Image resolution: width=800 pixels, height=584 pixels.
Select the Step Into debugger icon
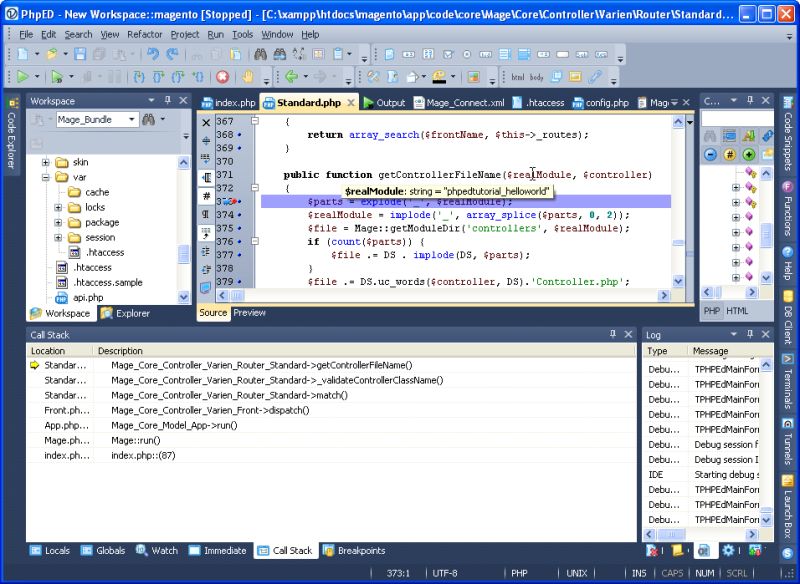137,74
